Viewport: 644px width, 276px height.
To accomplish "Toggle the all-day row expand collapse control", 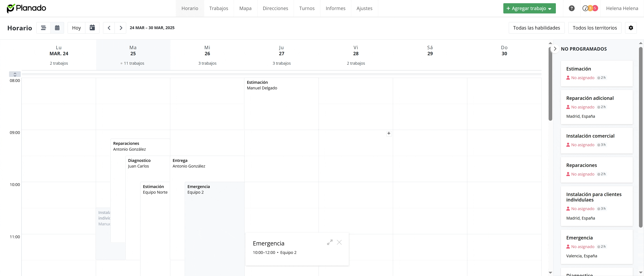I will 15,74.
